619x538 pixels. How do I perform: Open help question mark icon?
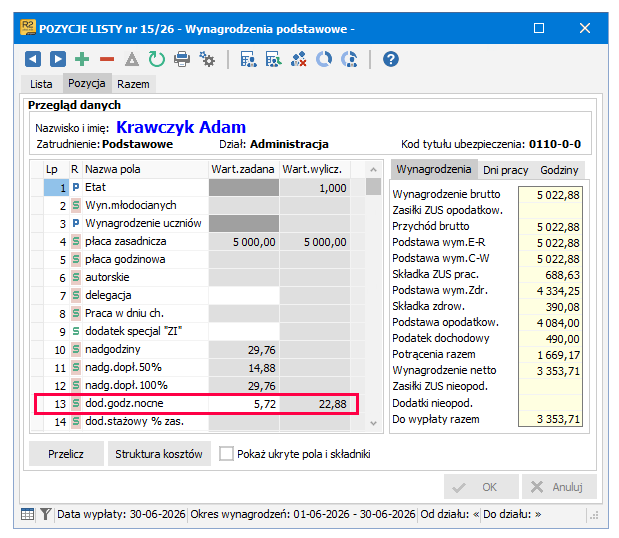(x=391, y=59)
